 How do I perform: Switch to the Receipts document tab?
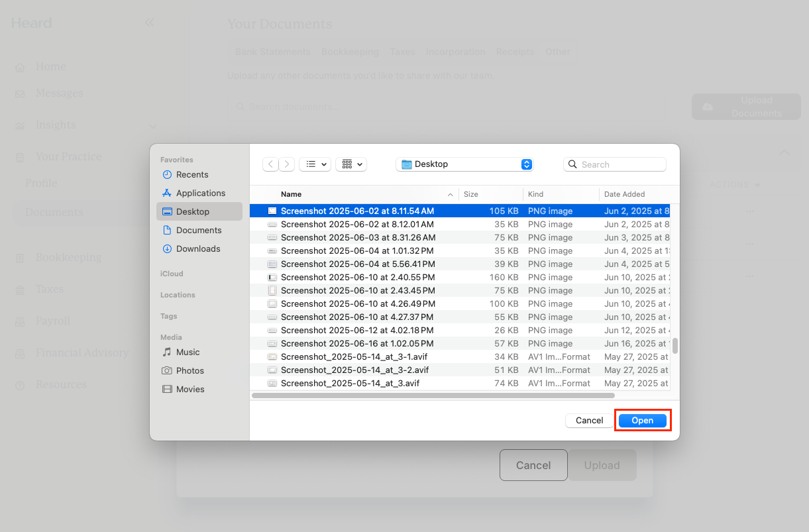pos(515,52)
